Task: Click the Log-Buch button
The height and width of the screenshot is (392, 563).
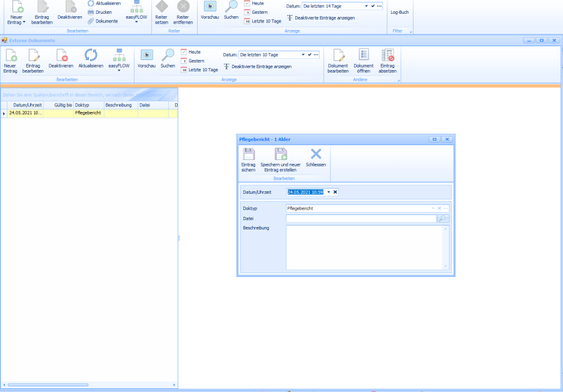Action: click(399, 12)
